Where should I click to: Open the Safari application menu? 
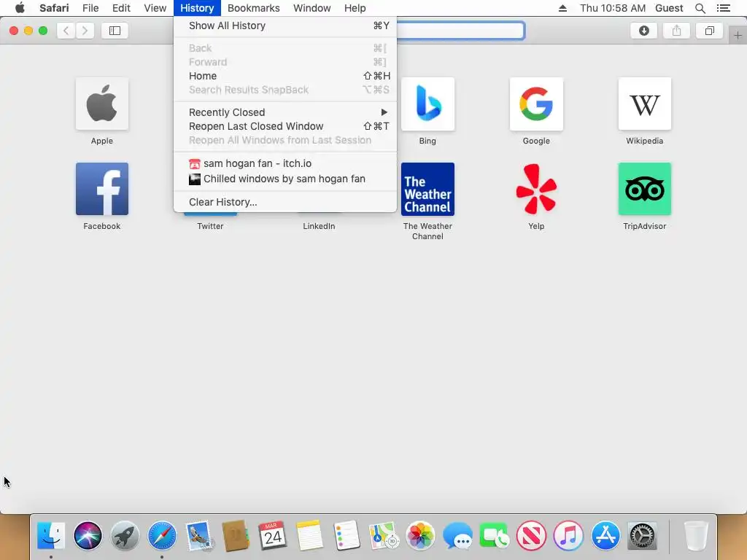point(54,8)
